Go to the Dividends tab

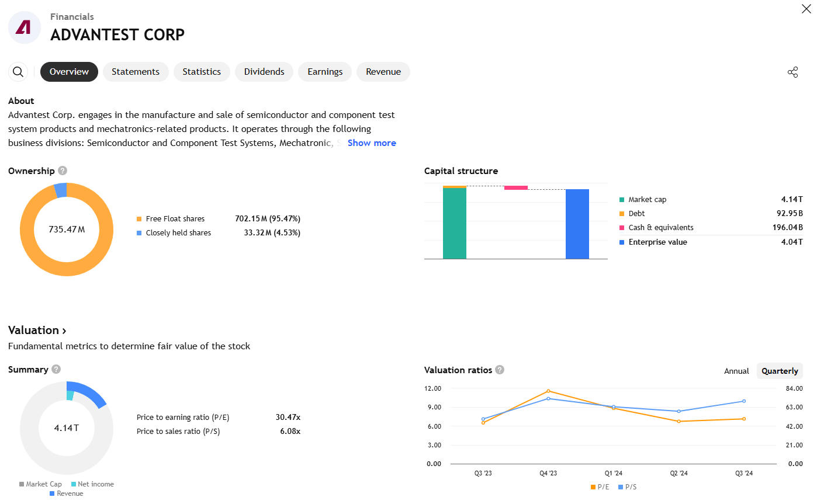click(x=264, y=72)
